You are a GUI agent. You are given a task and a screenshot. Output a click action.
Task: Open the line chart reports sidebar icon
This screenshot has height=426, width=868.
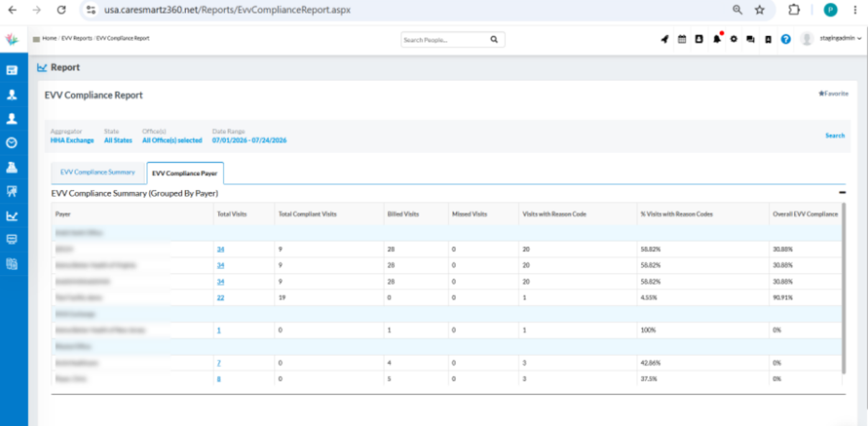(x=12, y=216)
